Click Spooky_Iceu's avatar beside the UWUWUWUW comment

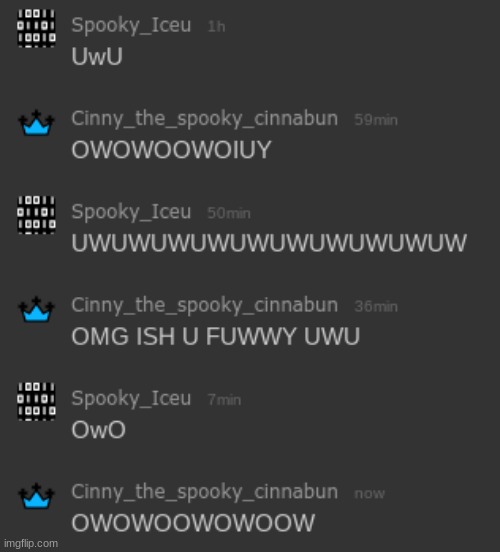(37, 215)
